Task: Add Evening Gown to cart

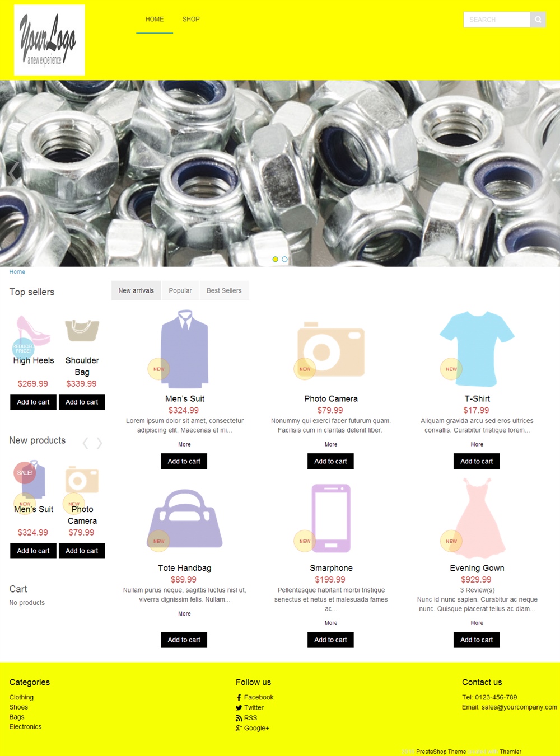Action: pyautogui.click(x=477, y=640)
